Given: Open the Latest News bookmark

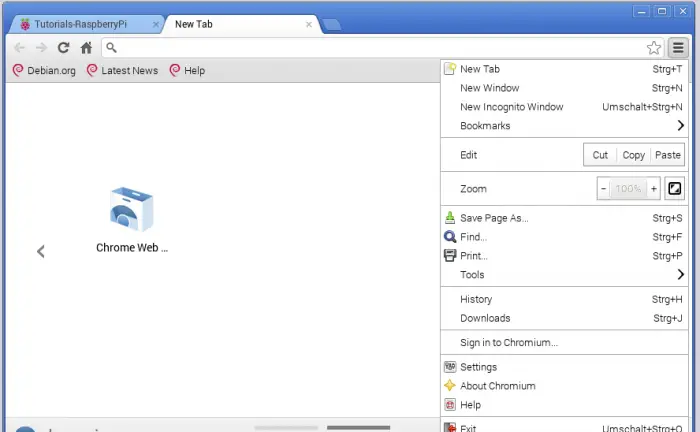Looking at the screenshot, I should [x=122, y=71].
